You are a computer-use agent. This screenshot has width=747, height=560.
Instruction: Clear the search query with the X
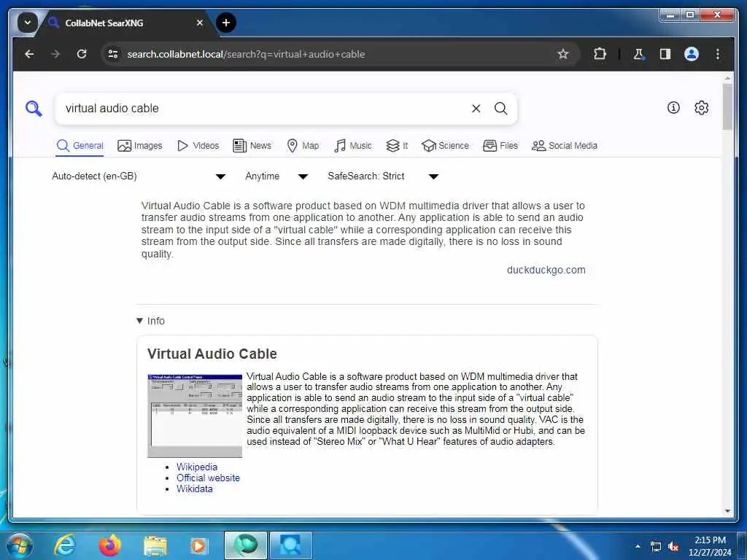pyautogui.click(x=476, y=109)
